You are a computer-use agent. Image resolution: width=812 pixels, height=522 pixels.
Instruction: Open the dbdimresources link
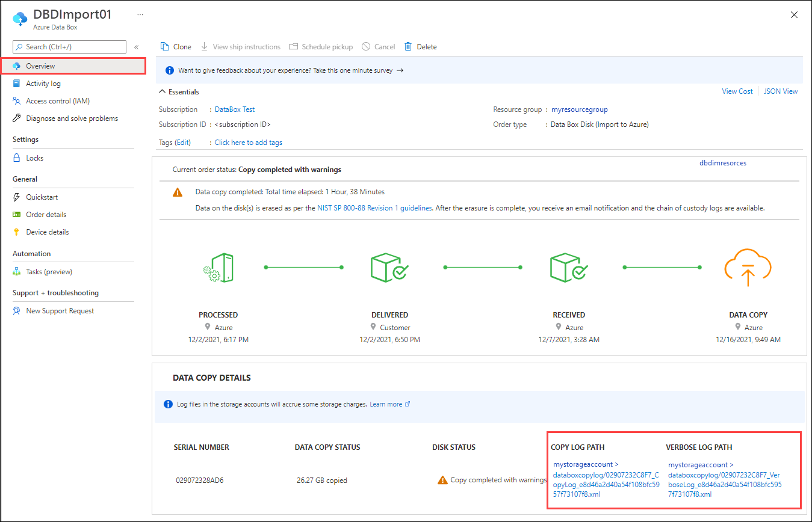723,162
